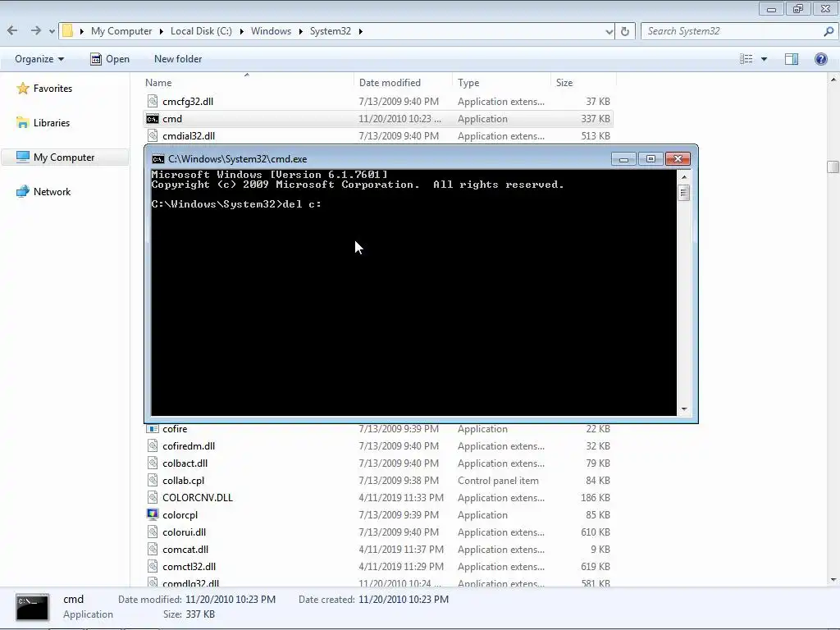840x630 pixels.
Task: Click the console scrollbar thumb
Action: pyautogui.click(x=683, y=193)
